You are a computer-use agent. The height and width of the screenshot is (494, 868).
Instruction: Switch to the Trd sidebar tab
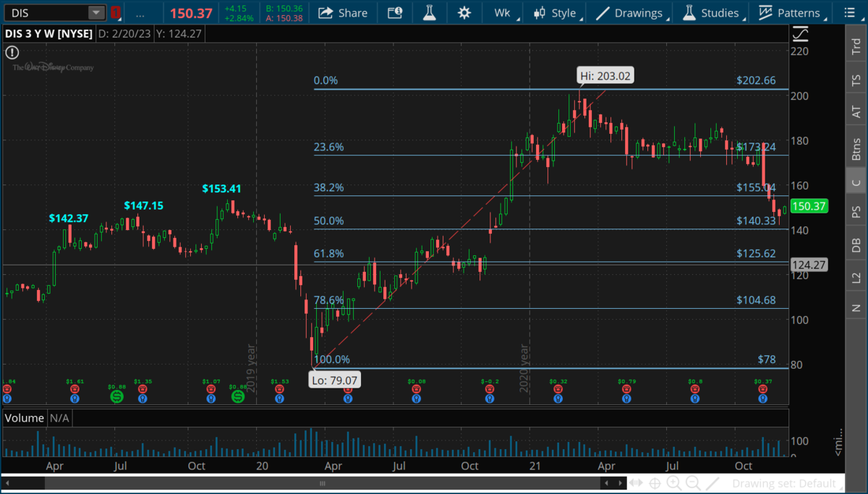(x=856, y=47)
